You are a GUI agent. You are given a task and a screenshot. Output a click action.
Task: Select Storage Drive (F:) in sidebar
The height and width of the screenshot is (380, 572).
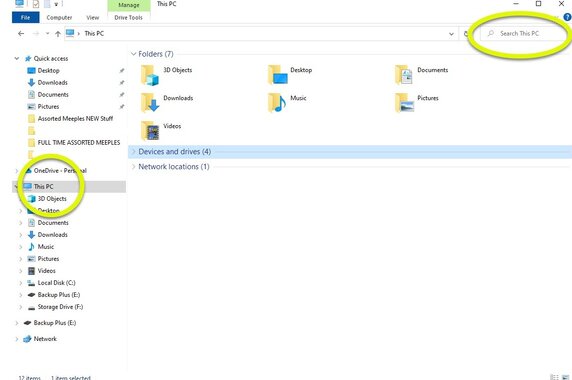[60, 307]
